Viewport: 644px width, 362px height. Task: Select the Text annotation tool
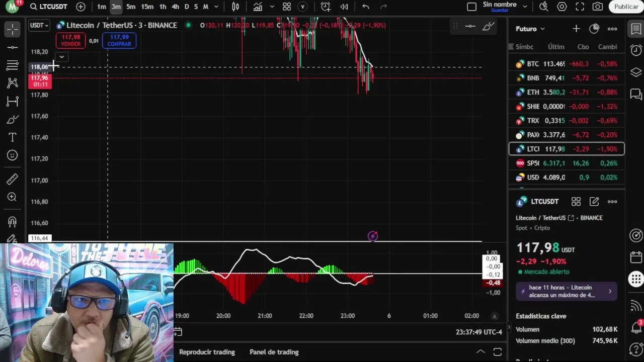(x=13, y=137)
